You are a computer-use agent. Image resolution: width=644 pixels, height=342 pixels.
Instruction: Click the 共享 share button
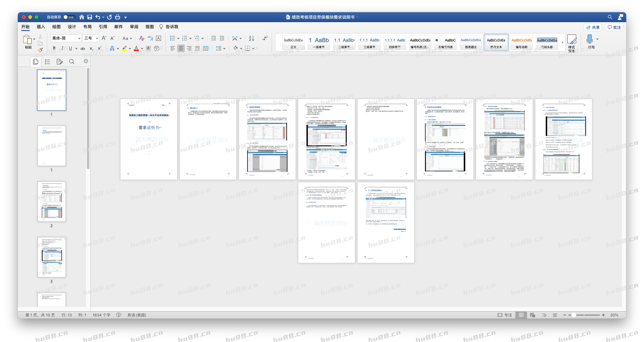pos(593,27)
